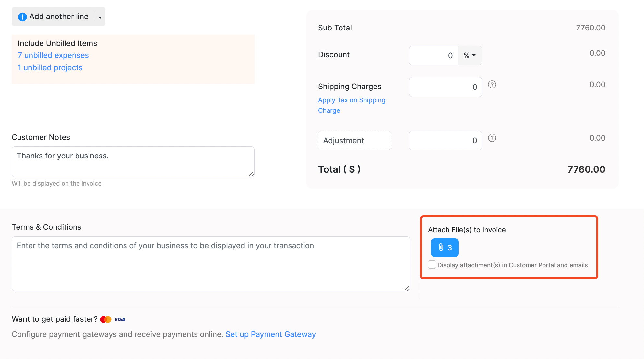Click Set up Payment Gateway link
This screenshot has height=359, width=644.
[270, 334]
